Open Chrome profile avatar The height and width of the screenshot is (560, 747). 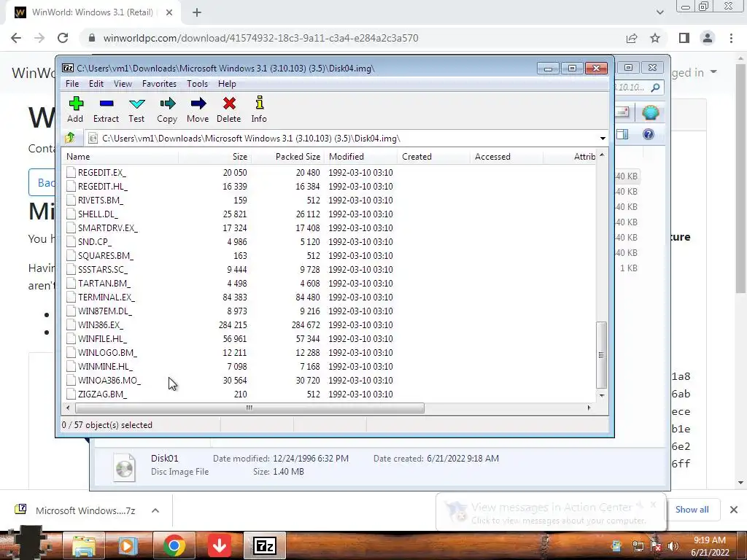(x=708, y=38)
